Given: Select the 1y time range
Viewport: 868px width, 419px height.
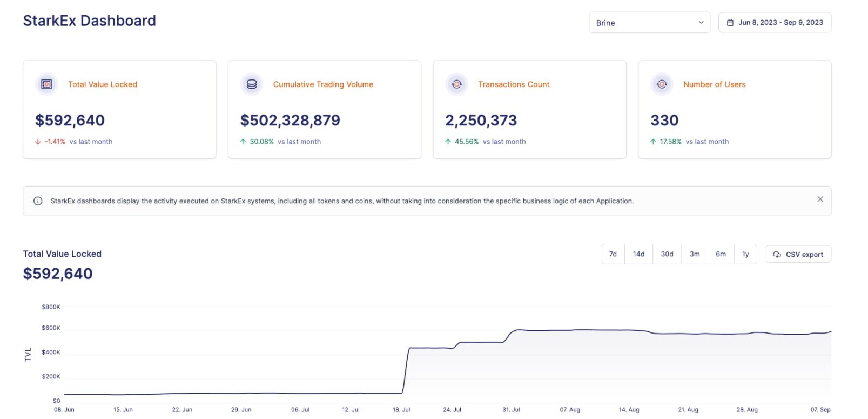Looking at the screenshot, I should [x=745, y=254].
